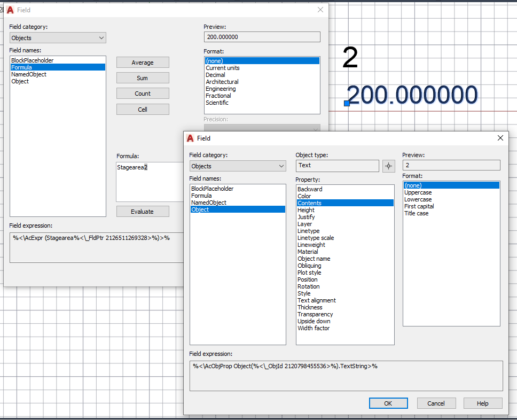Click the Object type text field
Image resolution: width=517 pixels, height=420 pixels.
point(337,166)
